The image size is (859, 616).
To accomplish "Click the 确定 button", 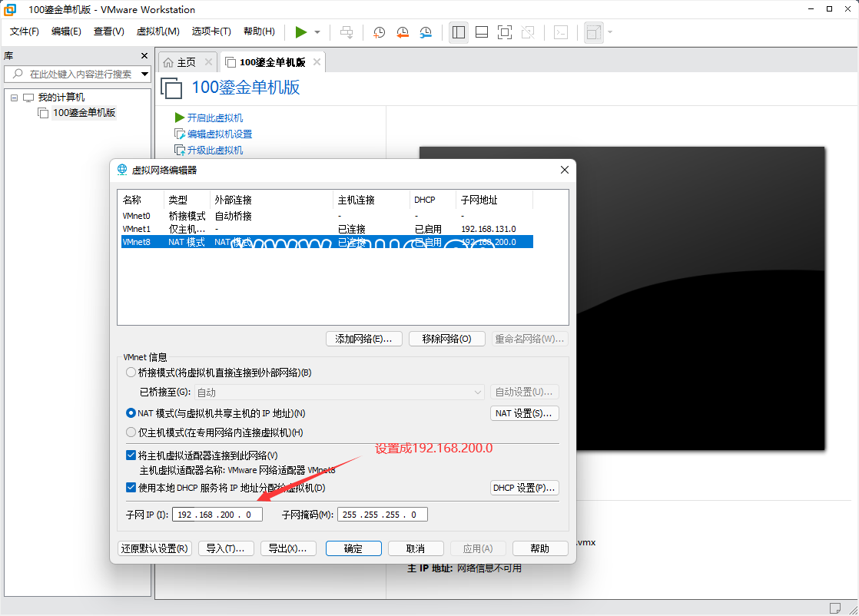I will (353, 548).
